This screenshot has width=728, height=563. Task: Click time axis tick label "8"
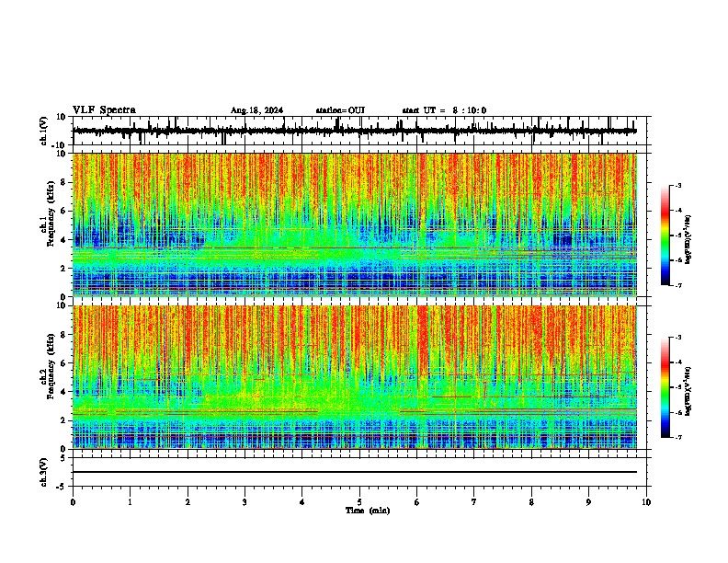(x=531, y=501)
